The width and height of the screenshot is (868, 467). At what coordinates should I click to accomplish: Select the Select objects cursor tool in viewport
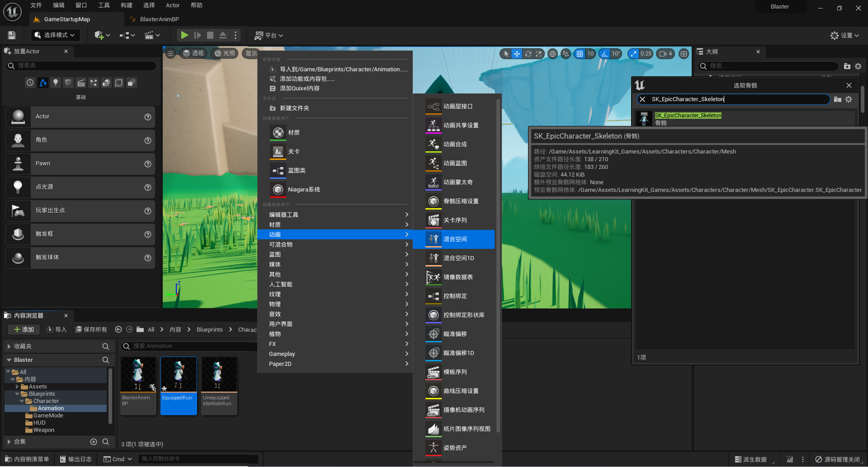point(506,54)
